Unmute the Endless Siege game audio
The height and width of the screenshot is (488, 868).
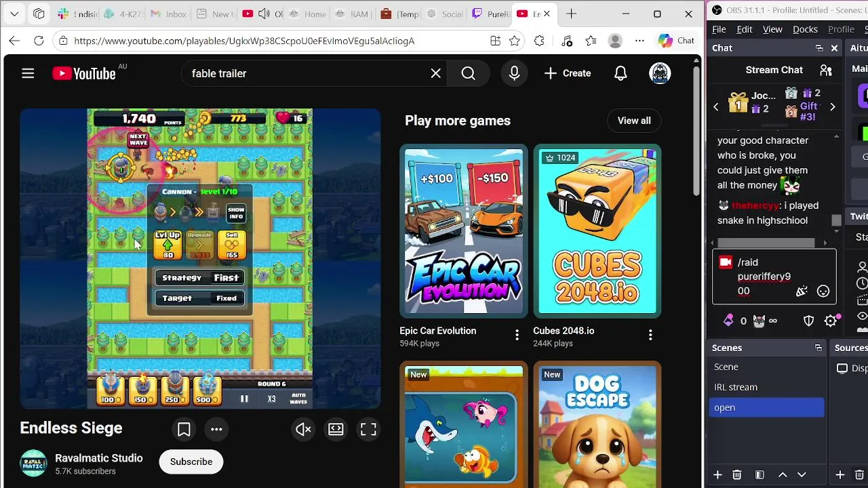click(x=303, y=429)
